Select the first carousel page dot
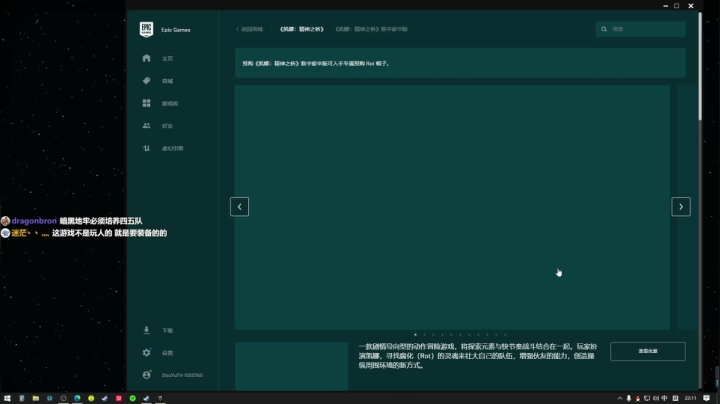Screen dimensions: 720x404 [416, 335]
